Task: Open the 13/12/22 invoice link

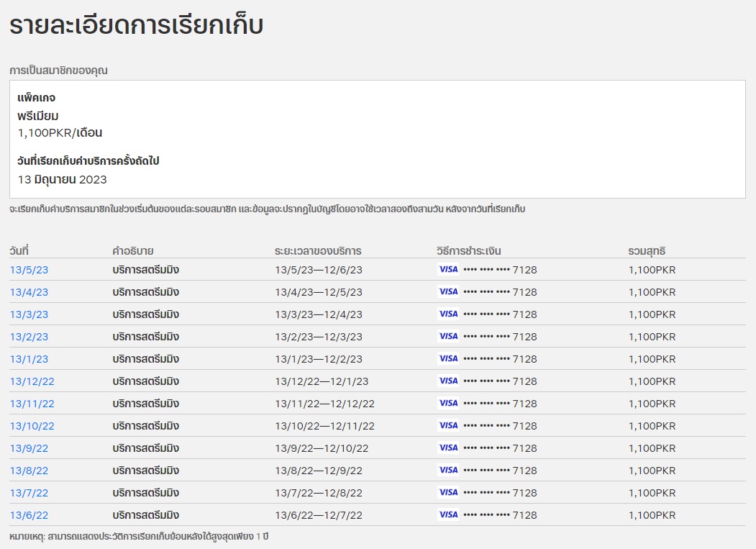Action: (x=32, y=381)
